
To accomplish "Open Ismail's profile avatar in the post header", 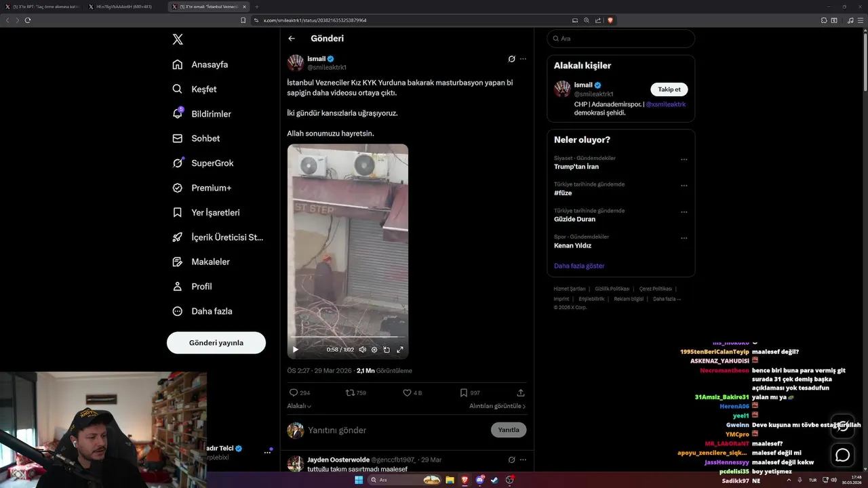I will pyautogui.click(x=295, y=63).
